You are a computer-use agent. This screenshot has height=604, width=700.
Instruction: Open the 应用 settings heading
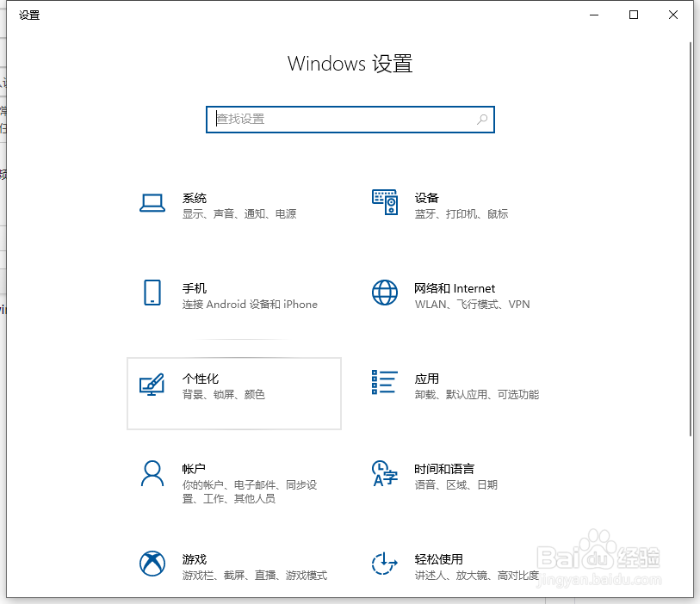coord(427,379)
